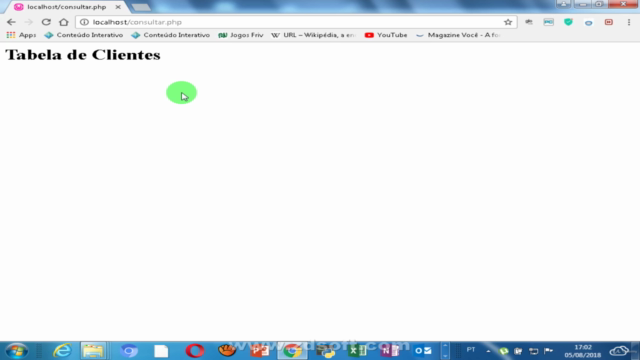
Task: Open the Windows Start menu
Action: (17, 351)
